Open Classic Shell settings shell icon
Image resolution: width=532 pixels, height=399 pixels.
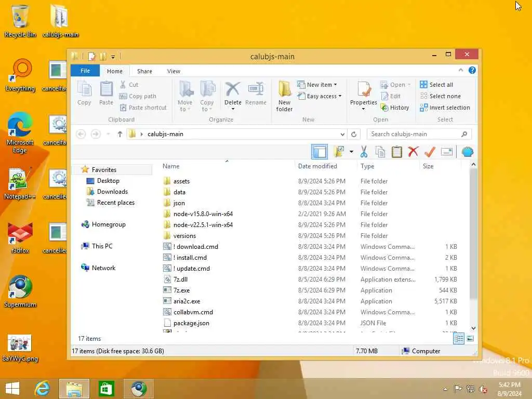468,152
